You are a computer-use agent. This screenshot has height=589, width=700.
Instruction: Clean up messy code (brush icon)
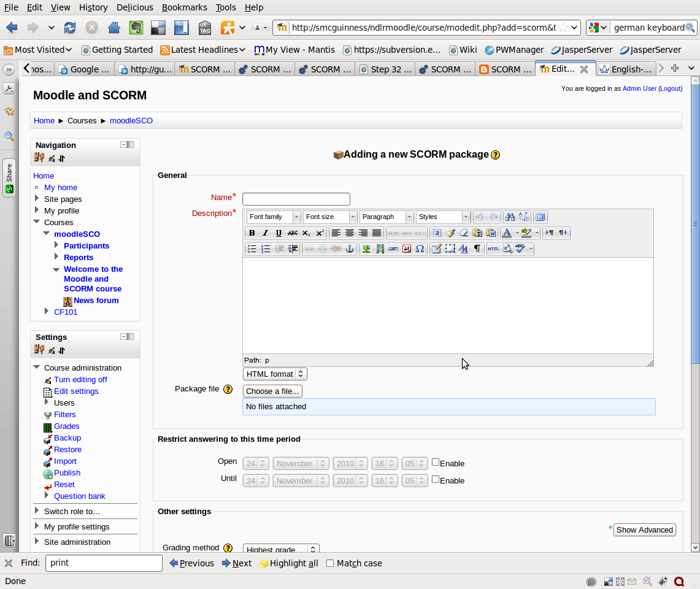click(x=450, y=233)
